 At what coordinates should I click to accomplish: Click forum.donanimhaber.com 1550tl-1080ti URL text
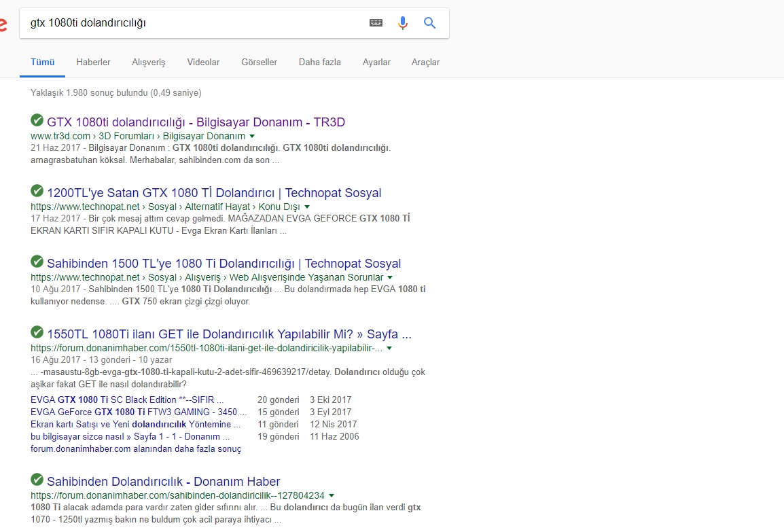click(x=207, y=348)
